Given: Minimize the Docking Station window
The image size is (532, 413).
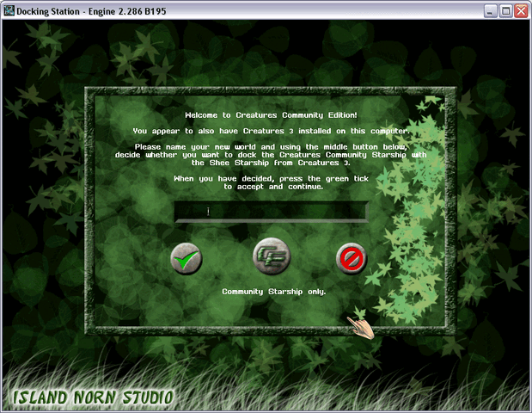Looking at the screenshot, I should [x=490, y=11].
